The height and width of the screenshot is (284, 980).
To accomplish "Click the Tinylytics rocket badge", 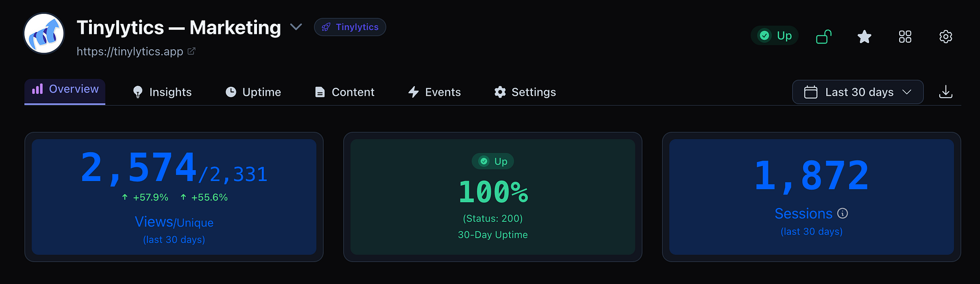I will pos(350,27).
